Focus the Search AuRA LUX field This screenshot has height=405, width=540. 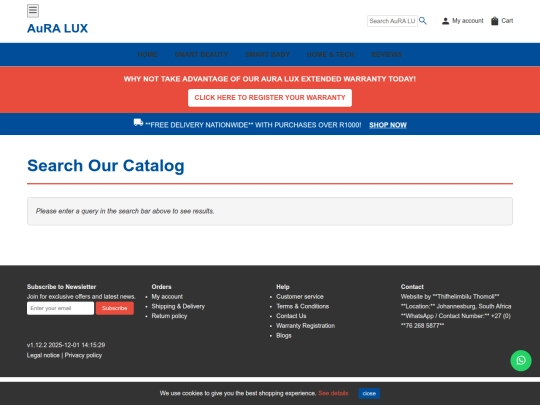click(x=392, y=21)
